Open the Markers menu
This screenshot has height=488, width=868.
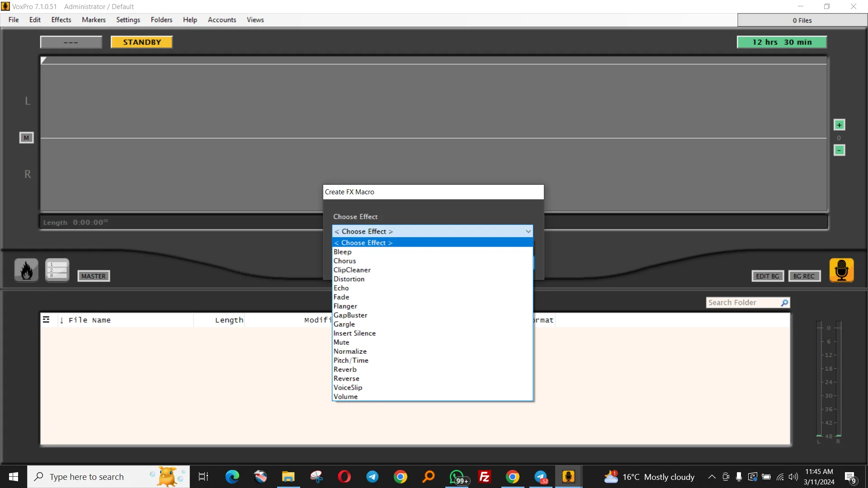tap(94, 20)
